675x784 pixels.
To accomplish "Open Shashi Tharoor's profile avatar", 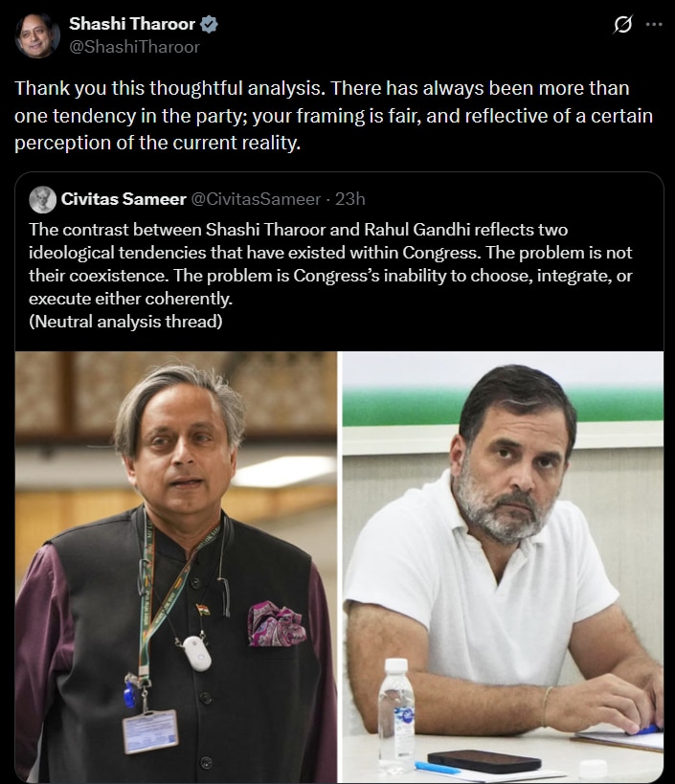I will pos(36,34).
